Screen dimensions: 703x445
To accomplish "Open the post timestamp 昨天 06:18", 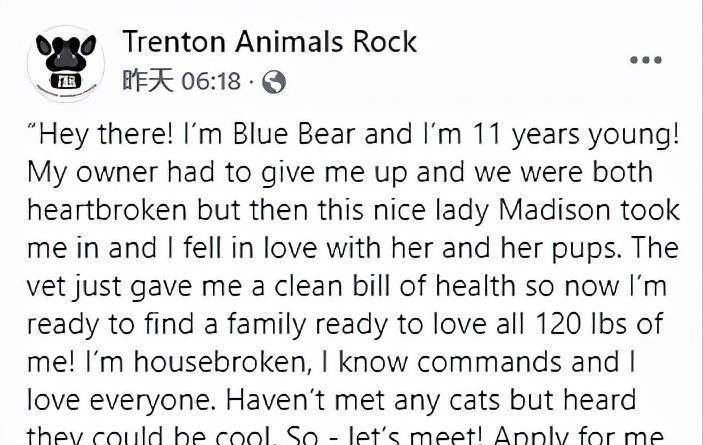I will coord(182,81).
